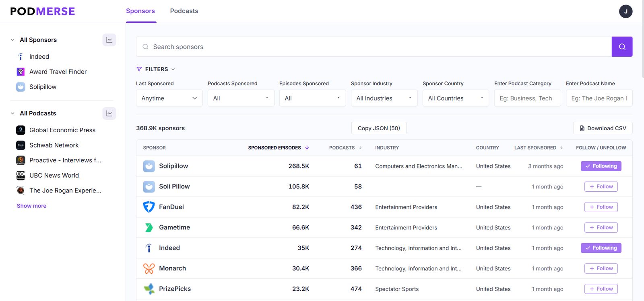Viewport: 644px width, 301px height.
Task: Click Global Economic Press podcast icon
Action: point(21,130)
